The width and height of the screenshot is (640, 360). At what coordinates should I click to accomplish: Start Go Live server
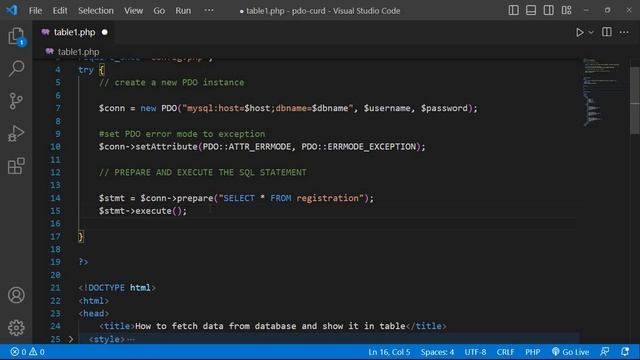(x=571, y=352)
